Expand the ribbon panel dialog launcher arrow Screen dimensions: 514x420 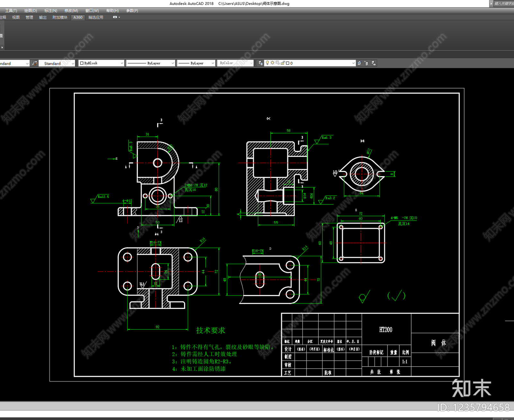click(x=2, y=47)
